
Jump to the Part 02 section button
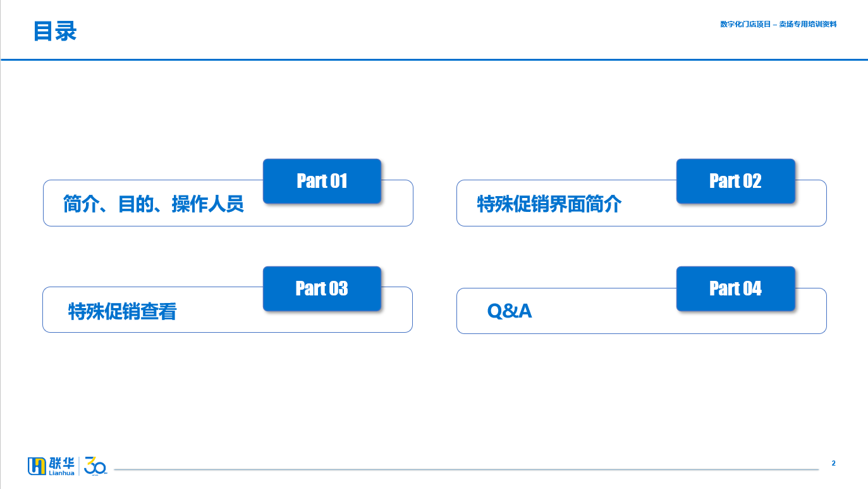click(735, 181)
